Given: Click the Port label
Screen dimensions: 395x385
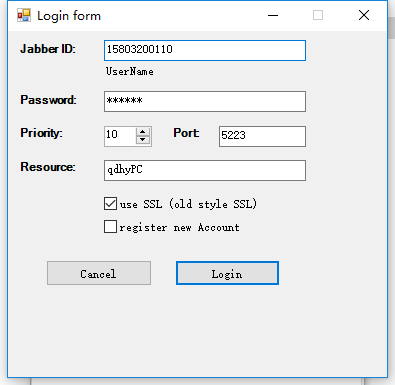Looking at the screenshot, I should click(186, 133).
